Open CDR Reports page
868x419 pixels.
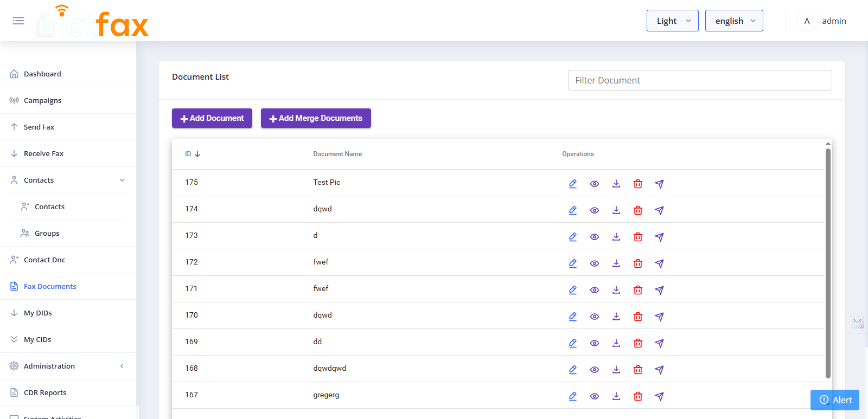68,392
